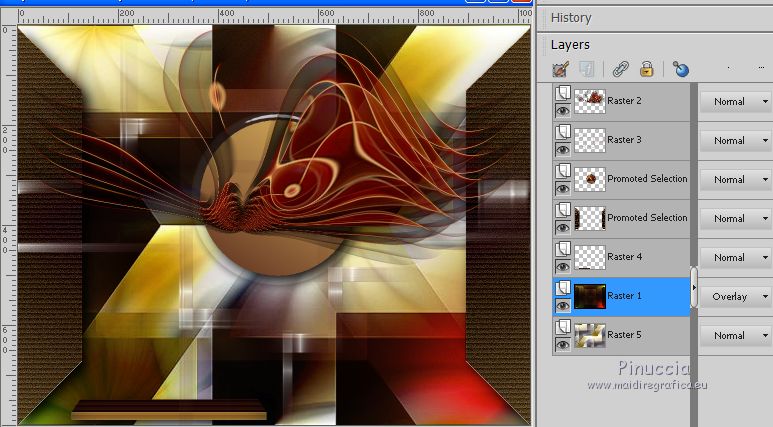773x427 pixels.
Task: Select the Raster 1 layer name
Action: 624,295
